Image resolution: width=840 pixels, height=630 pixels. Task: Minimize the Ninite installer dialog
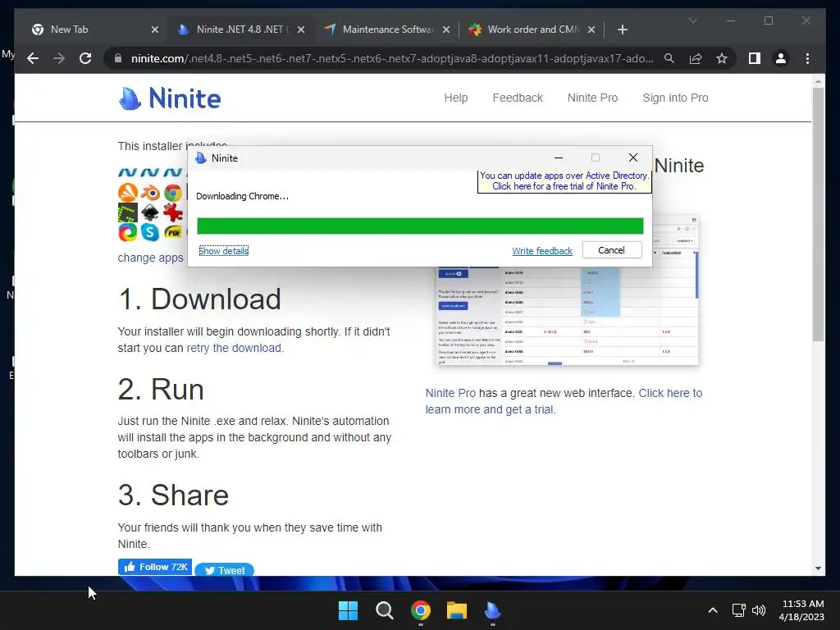coord(558,157)
